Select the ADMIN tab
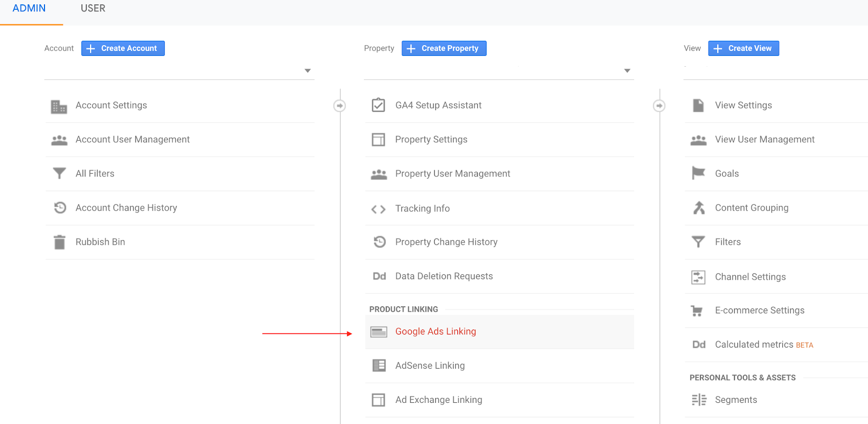 click(29, 9)
